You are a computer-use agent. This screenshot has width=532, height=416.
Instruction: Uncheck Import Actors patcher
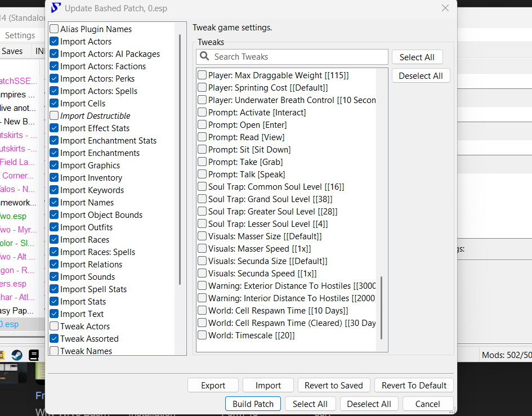click(x=54, y=42)
